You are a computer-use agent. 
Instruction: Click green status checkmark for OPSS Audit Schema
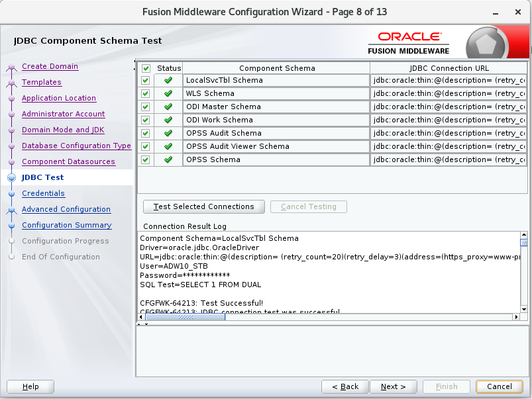(168, 133)
